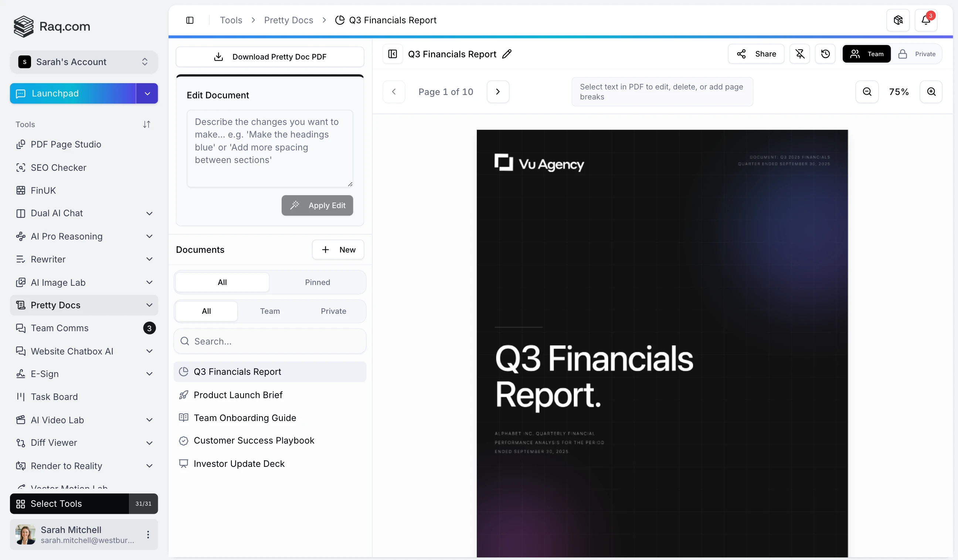Select the PDF Page Studio tool

tap(66, 145)
